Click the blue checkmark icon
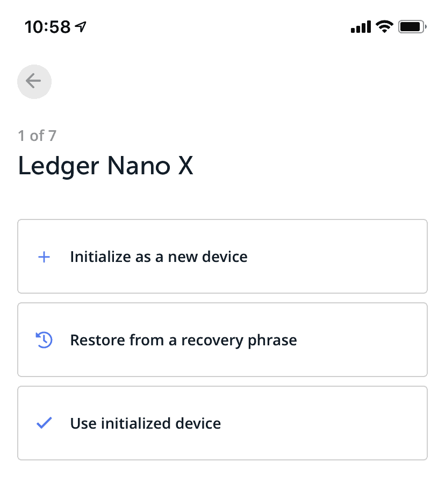 (x=44, y=423)
